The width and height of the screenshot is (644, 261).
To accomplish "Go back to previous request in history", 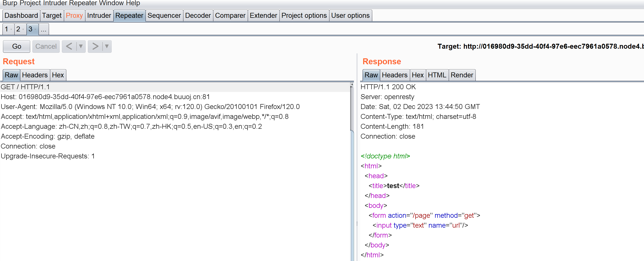I will tap(69, 46).
